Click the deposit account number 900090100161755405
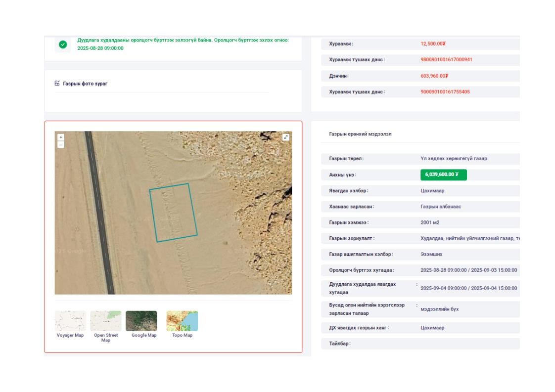This screenshot has height=392, width=555. pos(445,92)
